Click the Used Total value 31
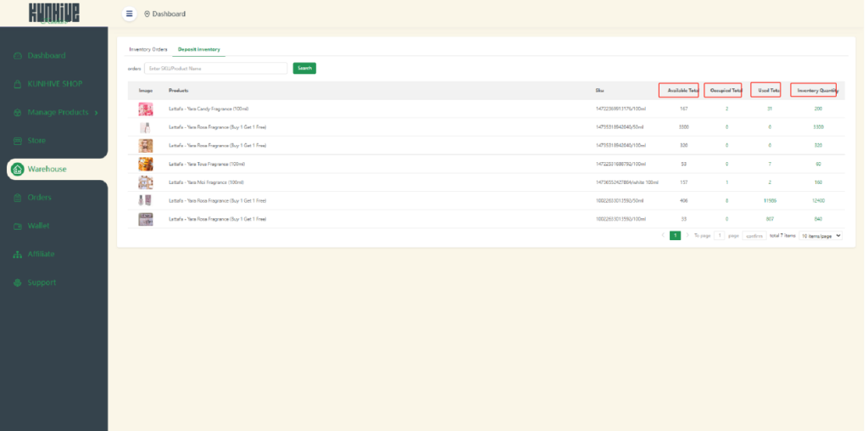This screenshot has width=868, height=431. click(x=770, y=109)
